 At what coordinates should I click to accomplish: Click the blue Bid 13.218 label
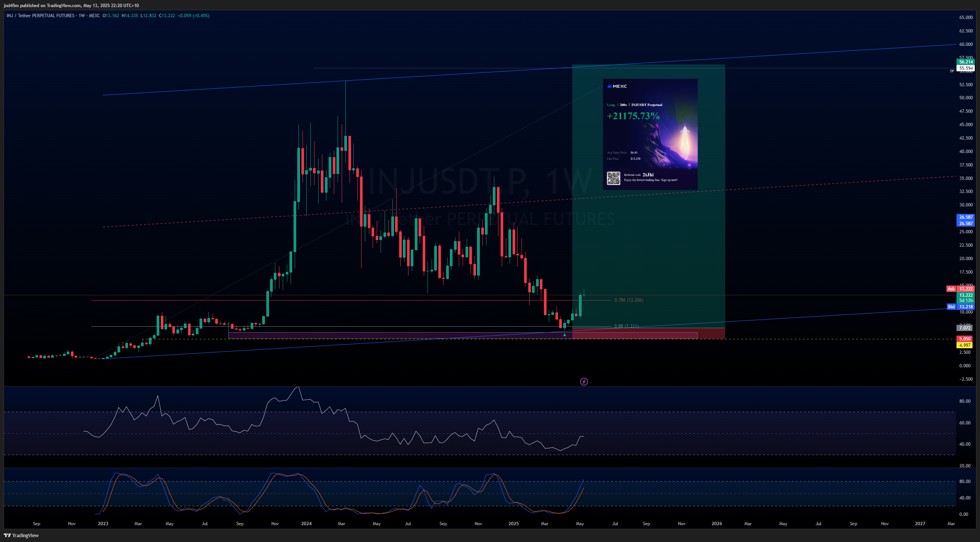[x=960, y=306]
